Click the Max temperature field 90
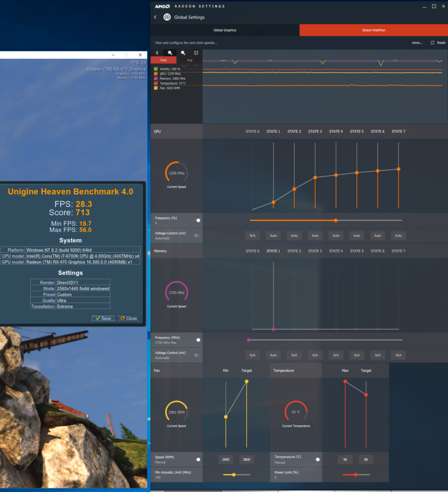448x492 pixels. [x=345, y=459]
